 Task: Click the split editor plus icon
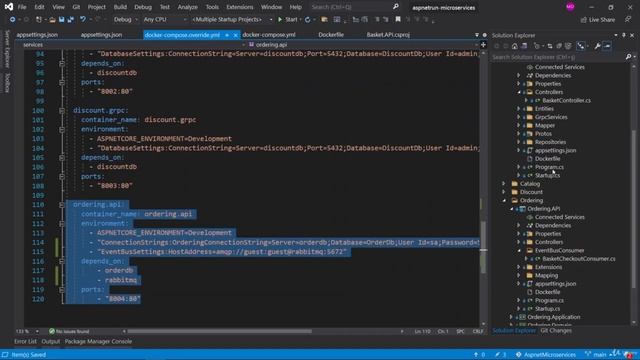point(483,44)
